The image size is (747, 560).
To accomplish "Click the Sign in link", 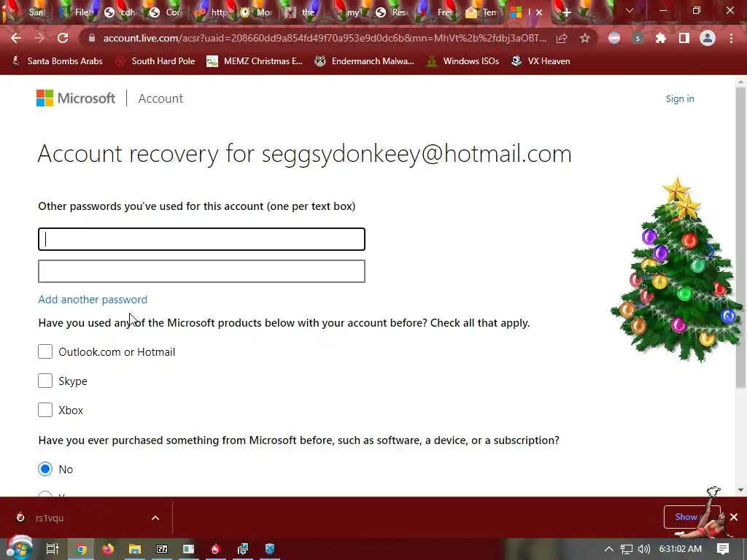I will pos(680,98).
